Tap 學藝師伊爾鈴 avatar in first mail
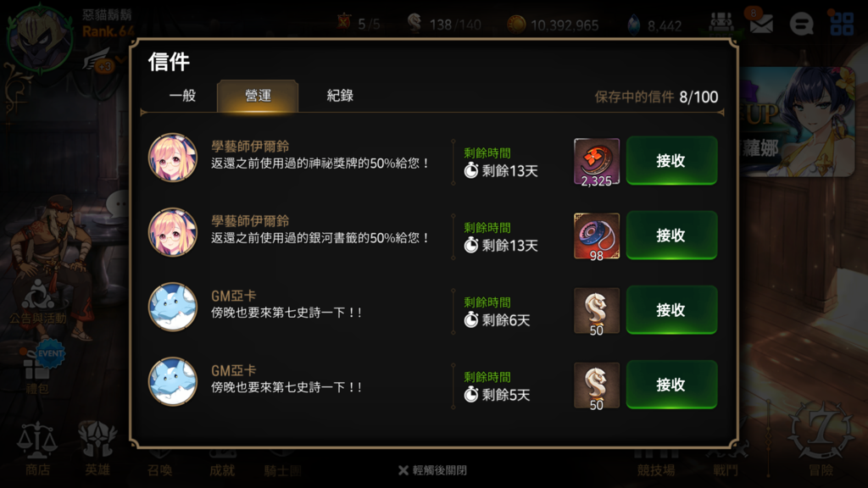 [x=173, y=158]
